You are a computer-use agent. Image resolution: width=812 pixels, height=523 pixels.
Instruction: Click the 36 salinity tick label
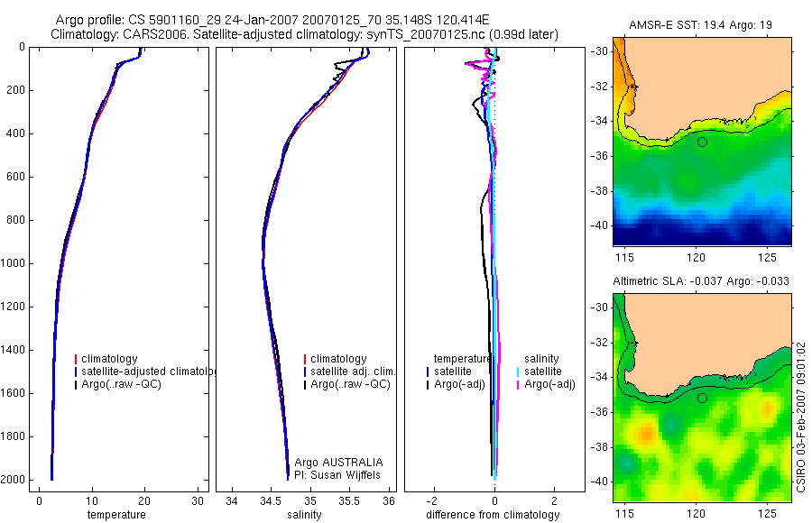389,500
